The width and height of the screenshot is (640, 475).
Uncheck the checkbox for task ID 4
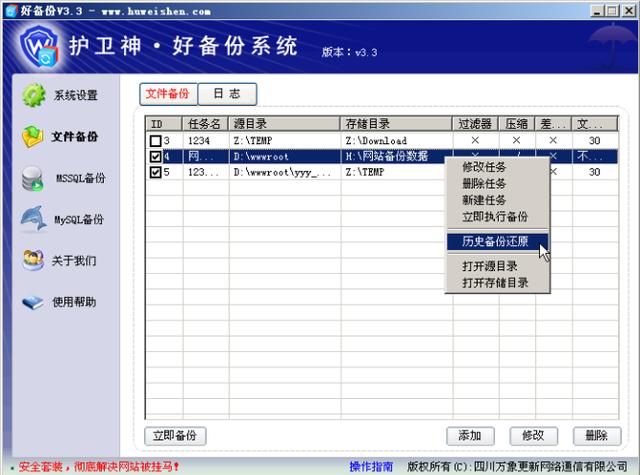coord(156,156)
